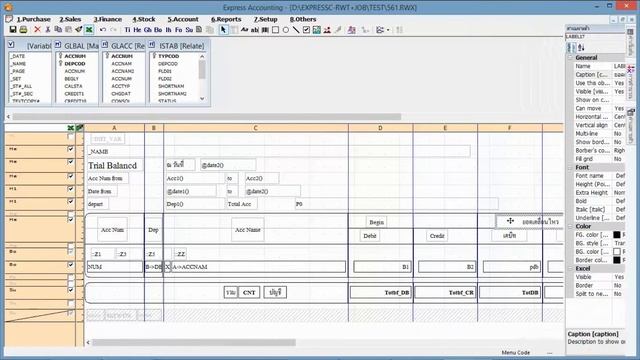Select the picture insert tool
This screenshot has width=640, height=360.
click(x=317, y=30)
